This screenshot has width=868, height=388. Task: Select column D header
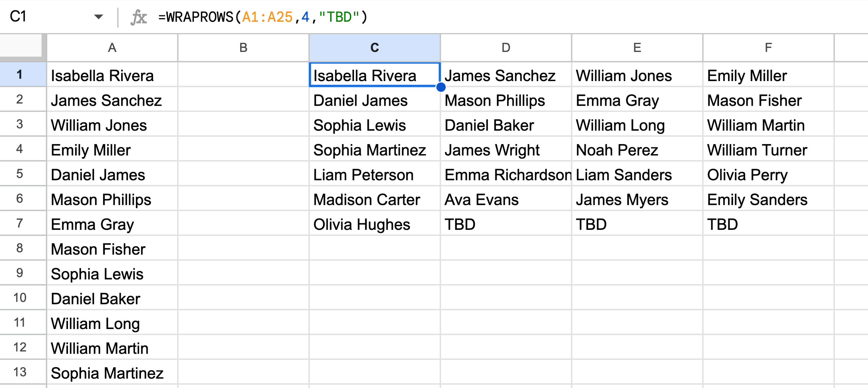(x=506, y=48)
